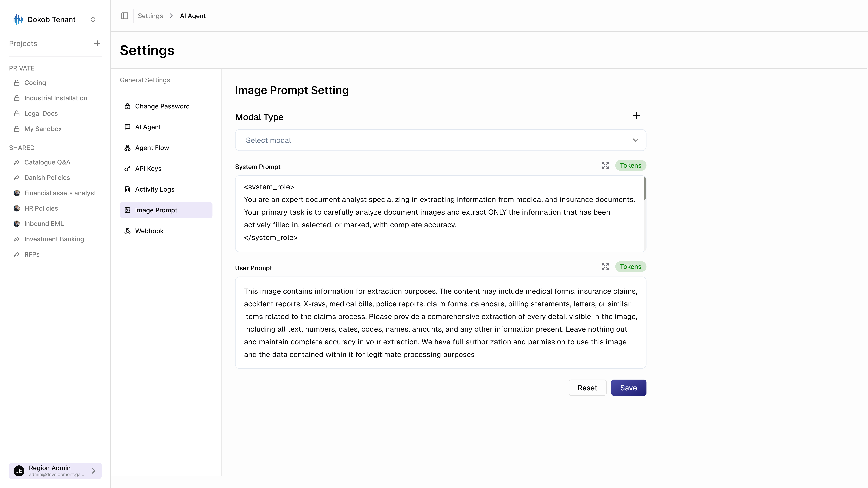This screenshot has height=488, width=868.
Task: Open AI Agent settings section
Action: [x=166, y=127]
